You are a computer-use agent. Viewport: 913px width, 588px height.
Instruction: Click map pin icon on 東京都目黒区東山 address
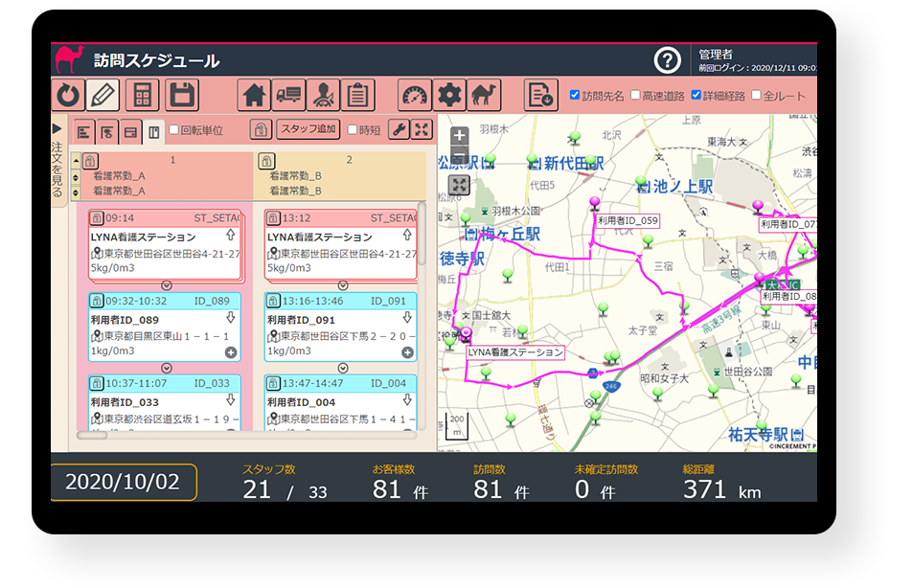pos(97,336)
